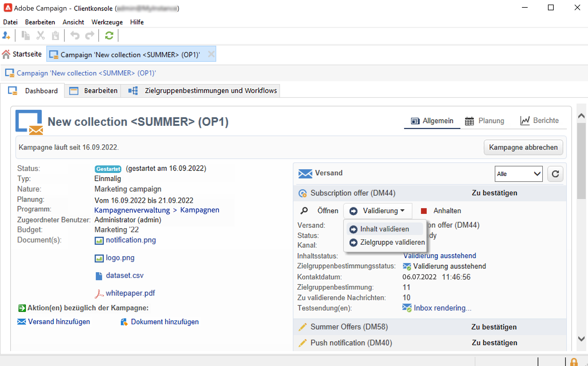The image size is (588, 366).
Task: Expand the Validierung dropdown button
Action: (378, 211)
